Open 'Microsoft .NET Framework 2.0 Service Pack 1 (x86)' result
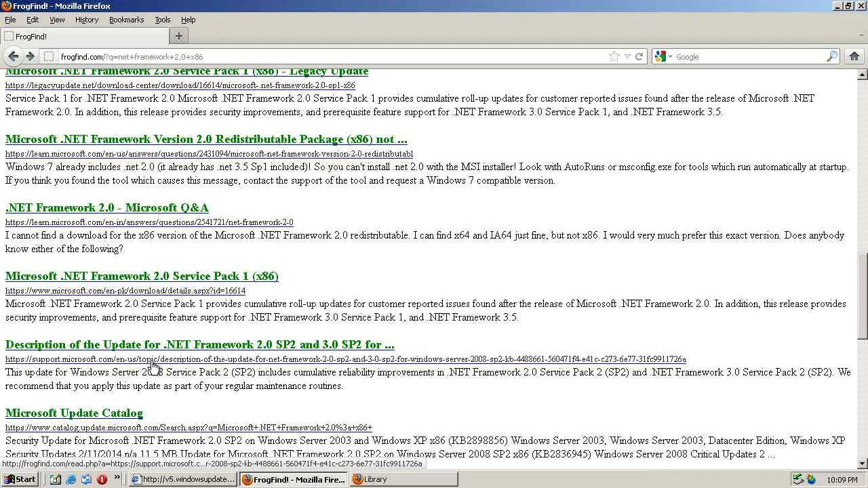Viewport: 868px width, 488px height. pyautogui.click(x=142, y=277)
